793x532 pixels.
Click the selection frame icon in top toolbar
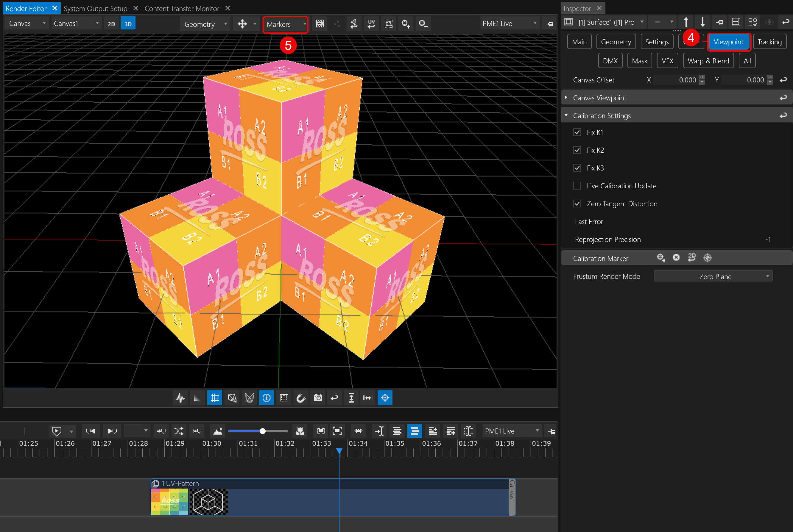pos(389,24)
